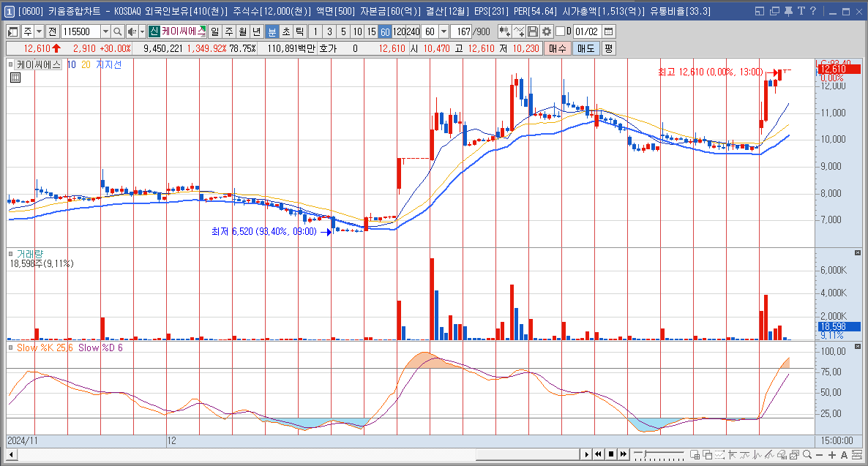
Task: Click the chart split layout icon at bottom right
Action: pyautogui.click(x=857, y=454)
